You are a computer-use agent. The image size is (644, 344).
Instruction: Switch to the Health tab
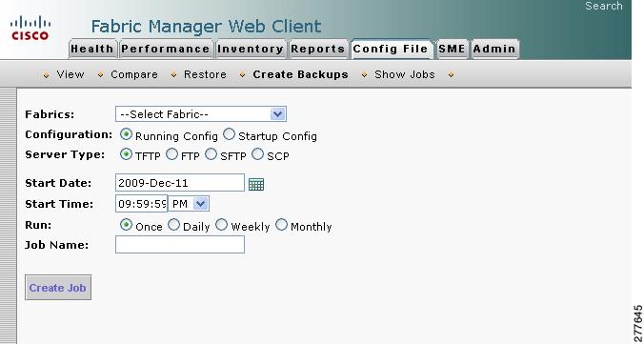(x=92, y=49)
